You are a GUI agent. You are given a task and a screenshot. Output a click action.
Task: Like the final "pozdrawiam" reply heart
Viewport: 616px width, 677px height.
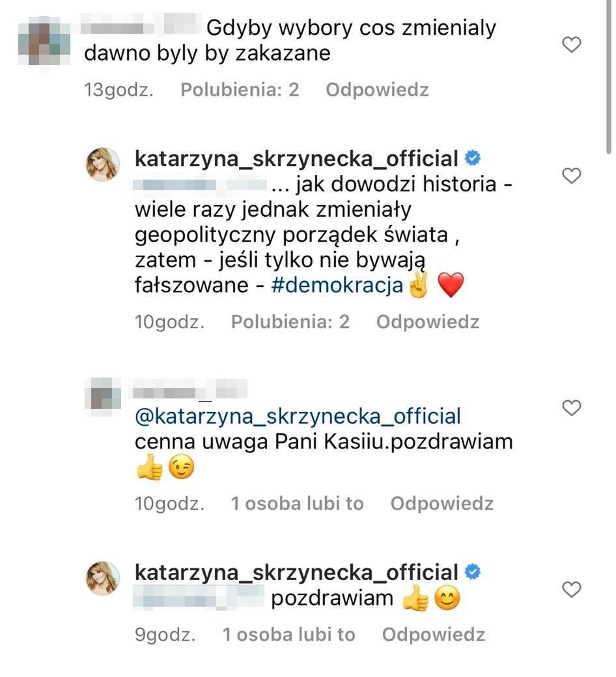tap(571, 589)
